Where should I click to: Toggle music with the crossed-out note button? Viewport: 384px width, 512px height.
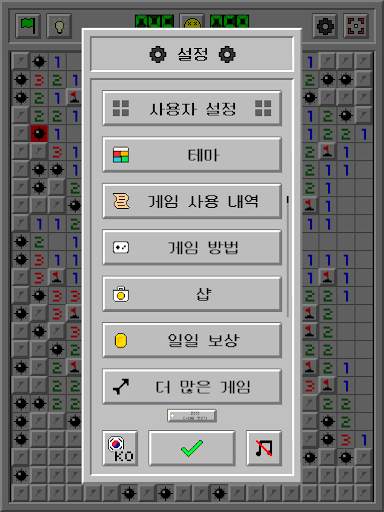264,448
